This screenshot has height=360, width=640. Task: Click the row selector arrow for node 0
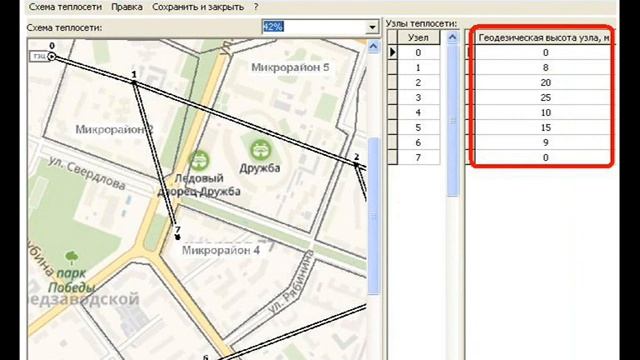coord(392,53)
